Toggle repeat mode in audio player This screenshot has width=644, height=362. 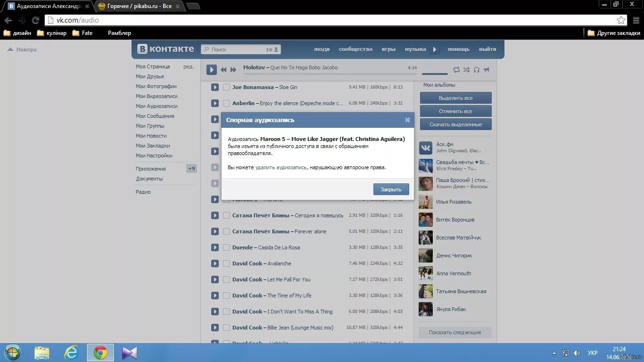point(456,70)
